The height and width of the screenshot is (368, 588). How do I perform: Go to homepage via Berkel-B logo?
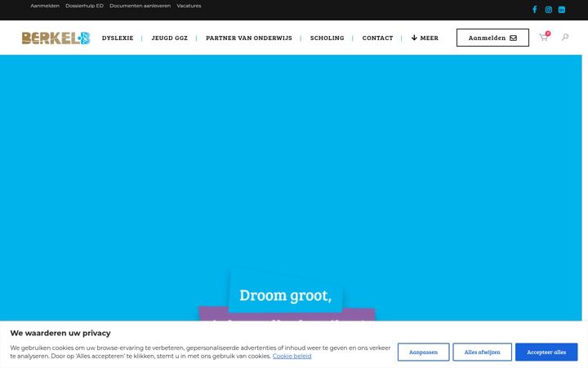[56, 38]
